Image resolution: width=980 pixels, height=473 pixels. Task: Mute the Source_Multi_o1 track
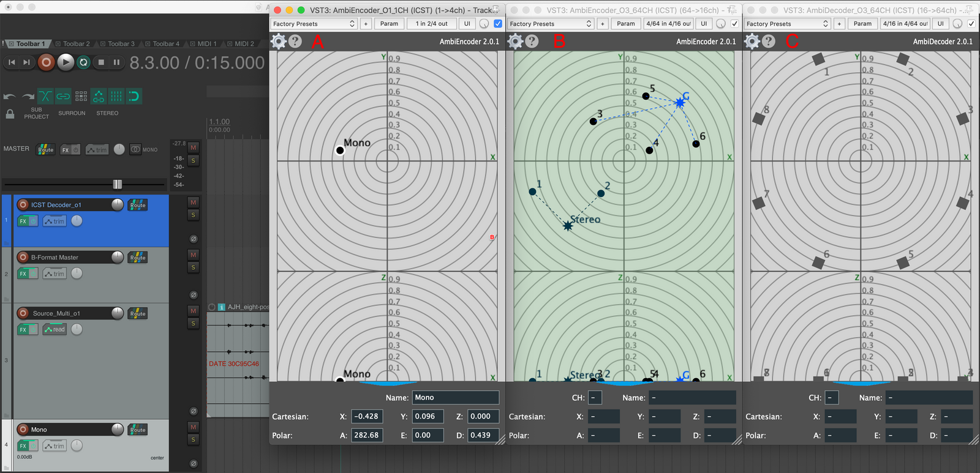click(x=194, y=310)
